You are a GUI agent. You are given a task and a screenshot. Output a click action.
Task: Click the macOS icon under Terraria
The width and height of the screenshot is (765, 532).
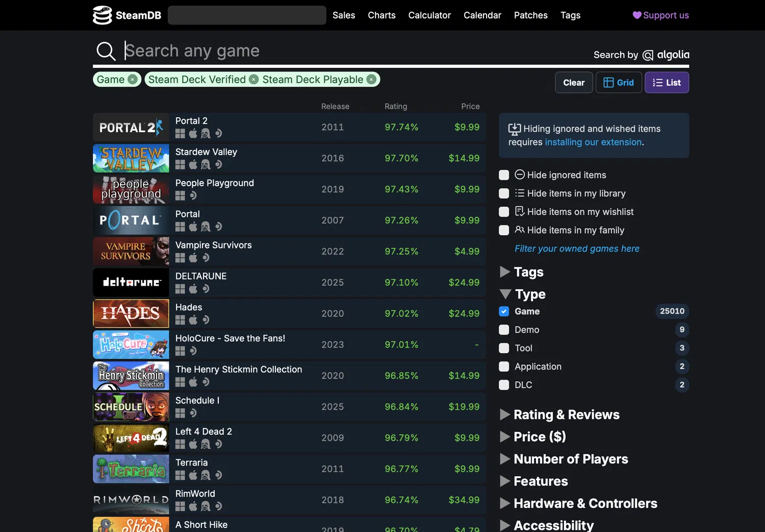pyautogui.click(x=193, y=476)
